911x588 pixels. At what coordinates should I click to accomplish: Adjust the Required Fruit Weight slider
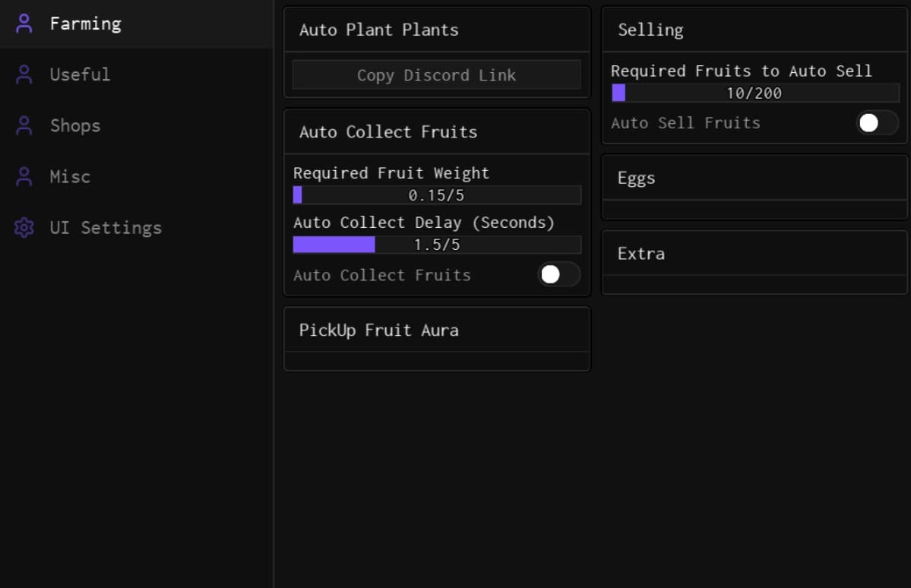click(x=437, y=194)
